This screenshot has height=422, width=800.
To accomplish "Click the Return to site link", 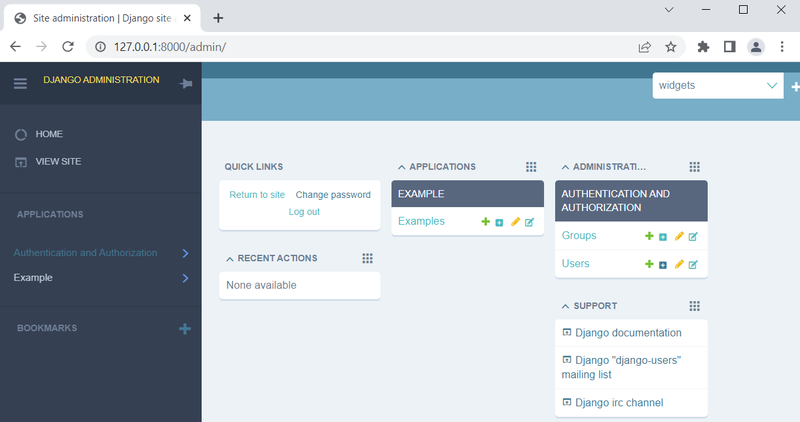I will click(x=257, y=195).
